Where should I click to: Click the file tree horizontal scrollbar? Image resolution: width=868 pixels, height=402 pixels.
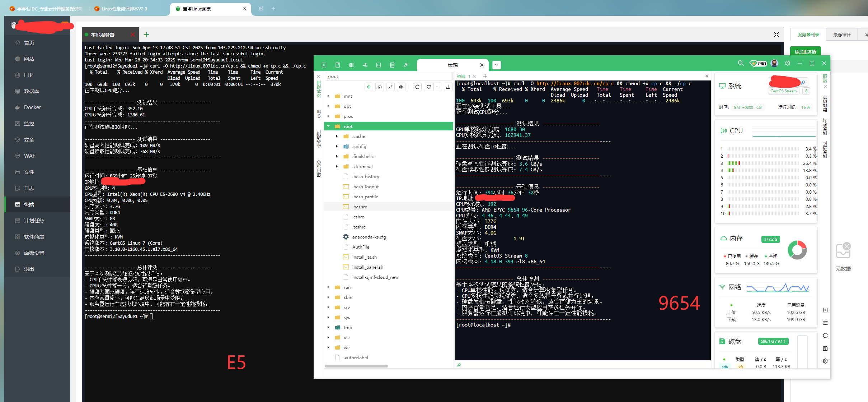tap(356, 366)
